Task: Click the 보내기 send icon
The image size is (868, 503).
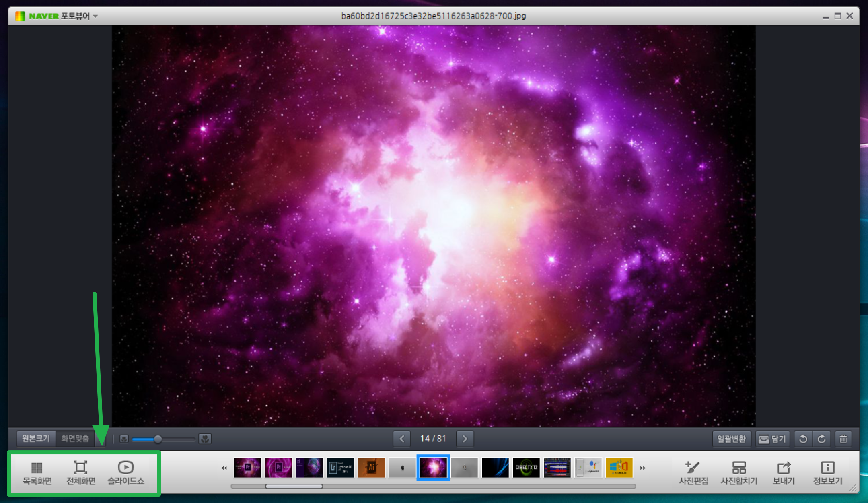Action: coord(783,473)
